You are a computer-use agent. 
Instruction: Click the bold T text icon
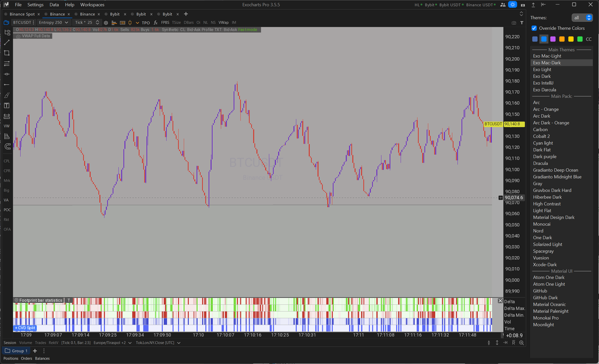click(x=522, y=23)
